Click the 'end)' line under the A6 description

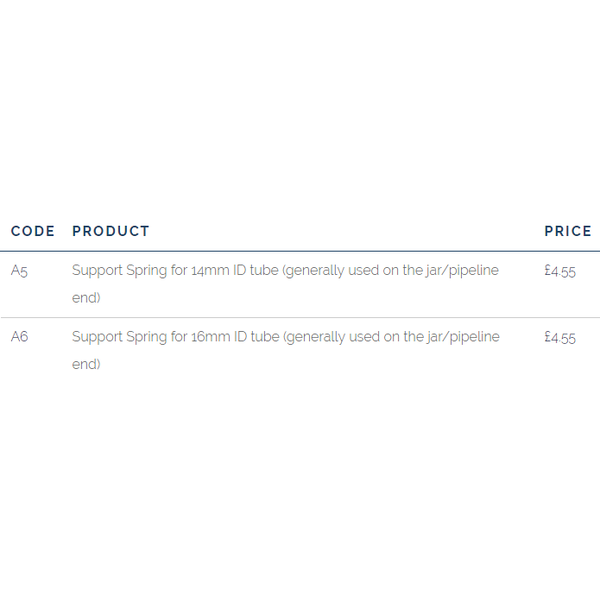coord(86,364)
